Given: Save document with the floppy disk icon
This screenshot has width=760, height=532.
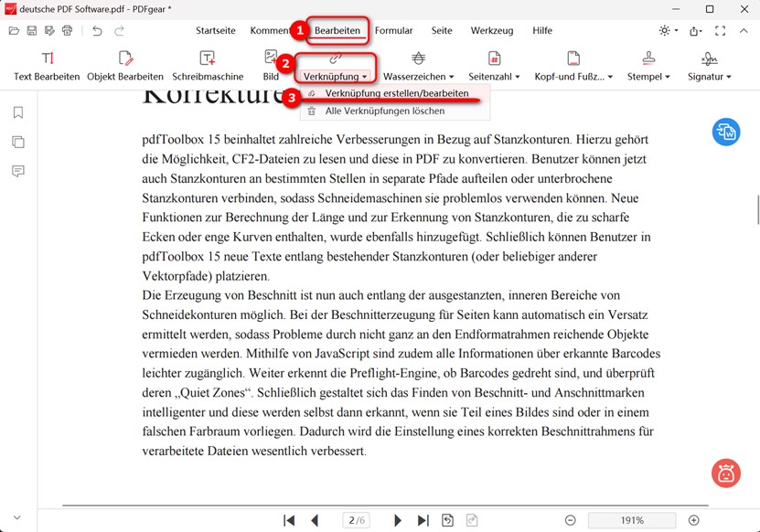Looking at the screenshot, I should [32, 31].
